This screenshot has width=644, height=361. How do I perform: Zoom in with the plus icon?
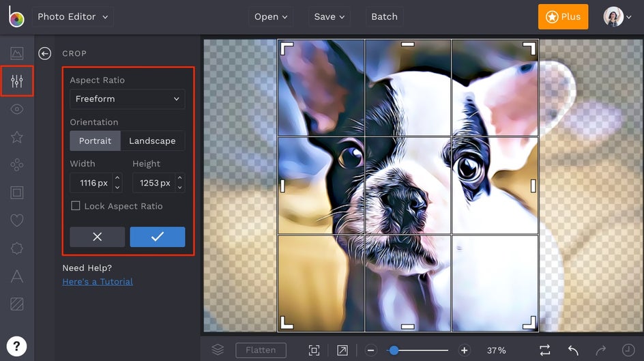[464, 350]
